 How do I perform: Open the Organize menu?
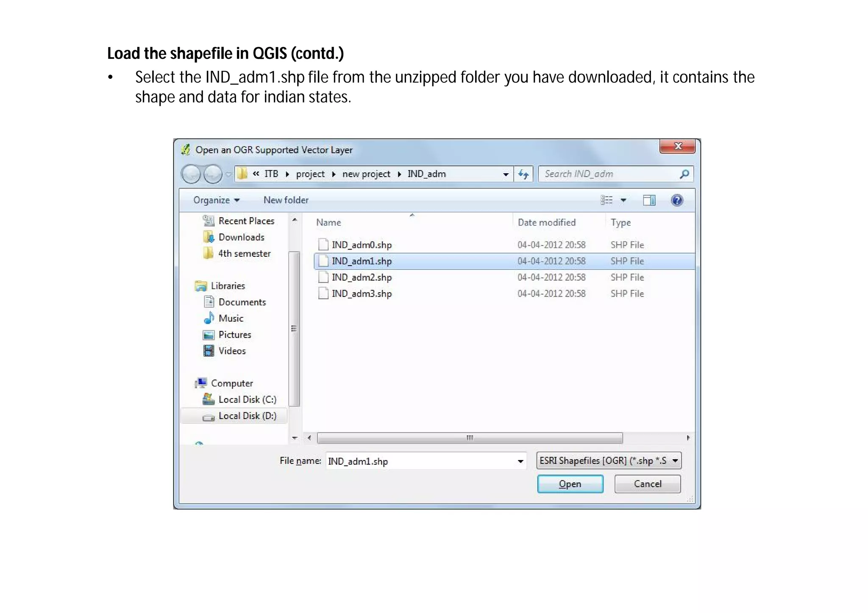click(216, 200)
